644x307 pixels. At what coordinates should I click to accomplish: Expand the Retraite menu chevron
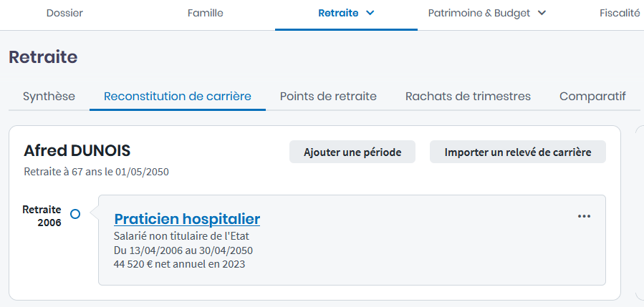pos(370,12)
